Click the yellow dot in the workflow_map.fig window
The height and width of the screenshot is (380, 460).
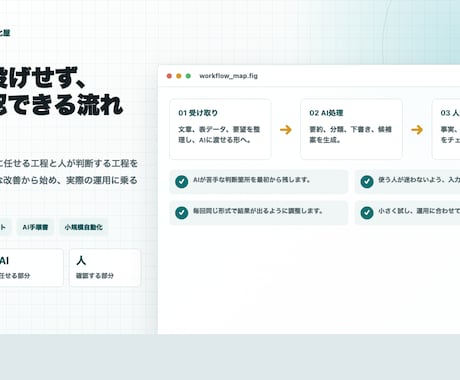pyautogui.click(x=179, y=76)
